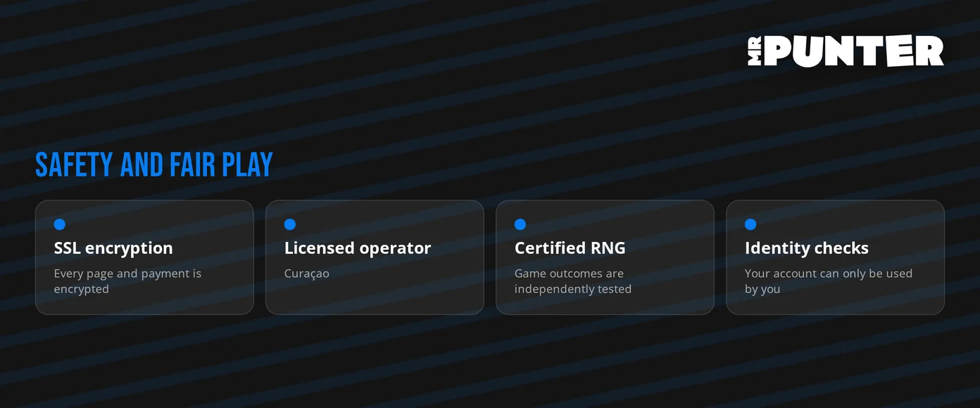Click 'Every page and payment is encrypted' text
980x408 pixels.
[127, 281]
